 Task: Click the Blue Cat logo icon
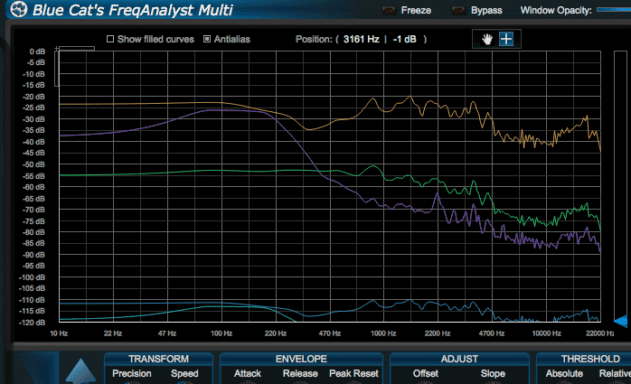[19, 9]
